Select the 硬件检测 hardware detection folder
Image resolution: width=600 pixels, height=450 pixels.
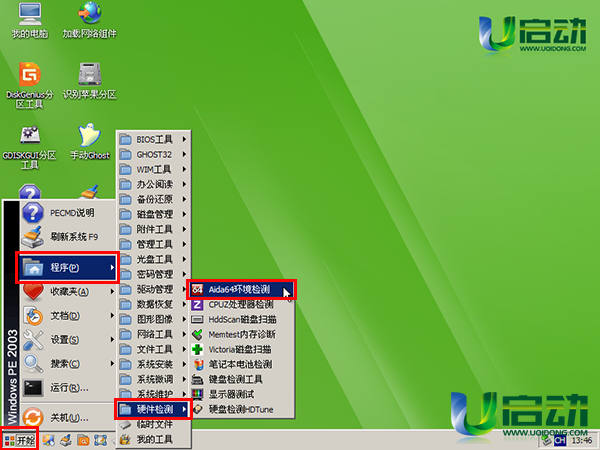pyautogui.click(x=153, y=409)
